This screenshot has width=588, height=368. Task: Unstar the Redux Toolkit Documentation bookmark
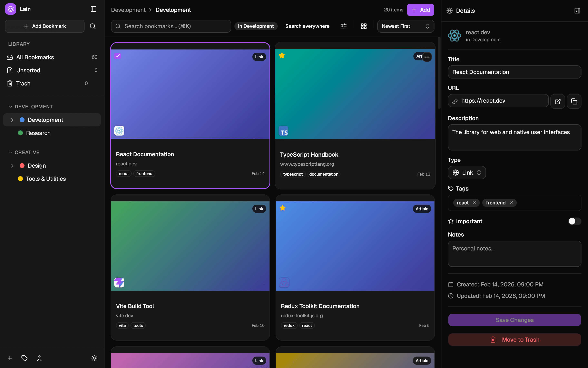click(283, 208)
